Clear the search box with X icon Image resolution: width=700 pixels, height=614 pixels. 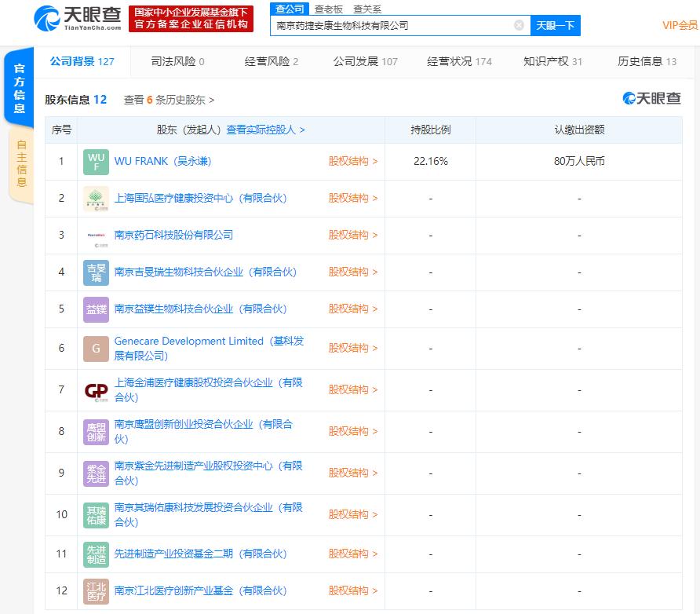click(519, 25)
